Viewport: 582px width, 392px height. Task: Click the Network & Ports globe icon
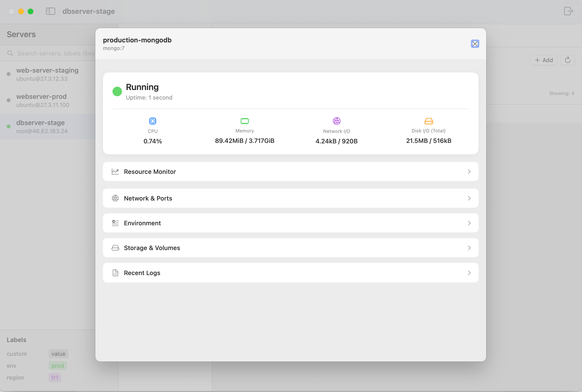pyautogui.click(x=115, y=198)
